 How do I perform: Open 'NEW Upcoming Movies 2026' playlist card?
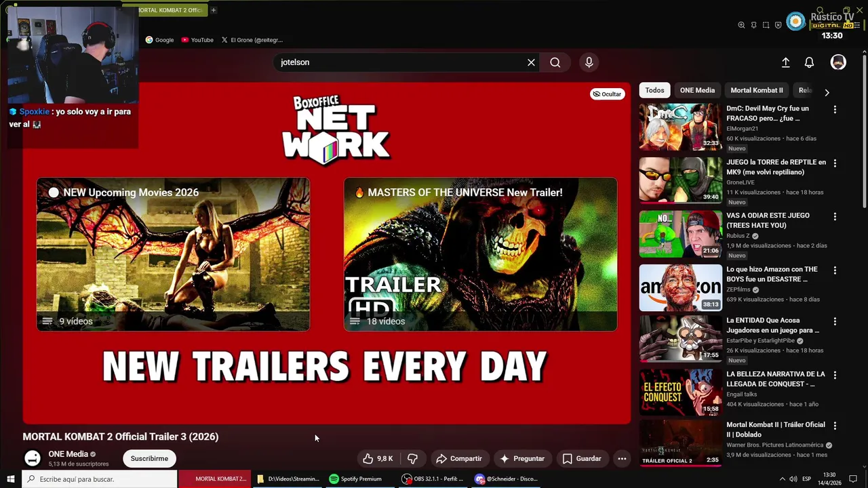[173, 254]
